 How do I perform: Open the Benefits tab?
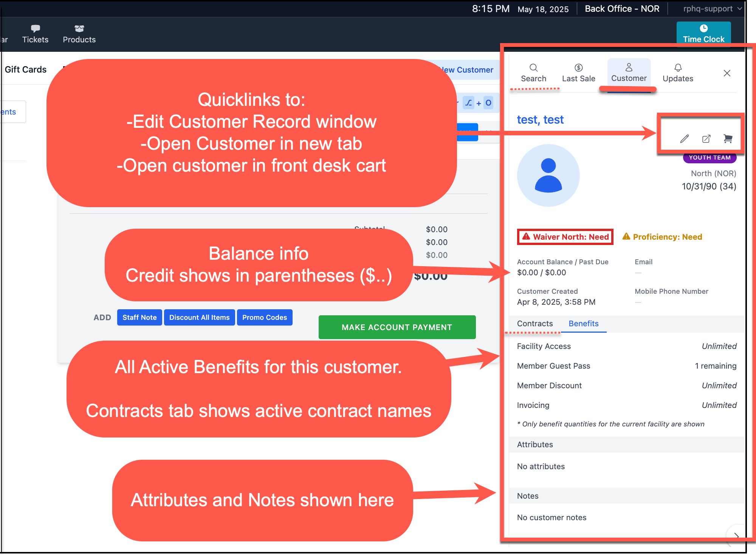[x=583, y=324]
